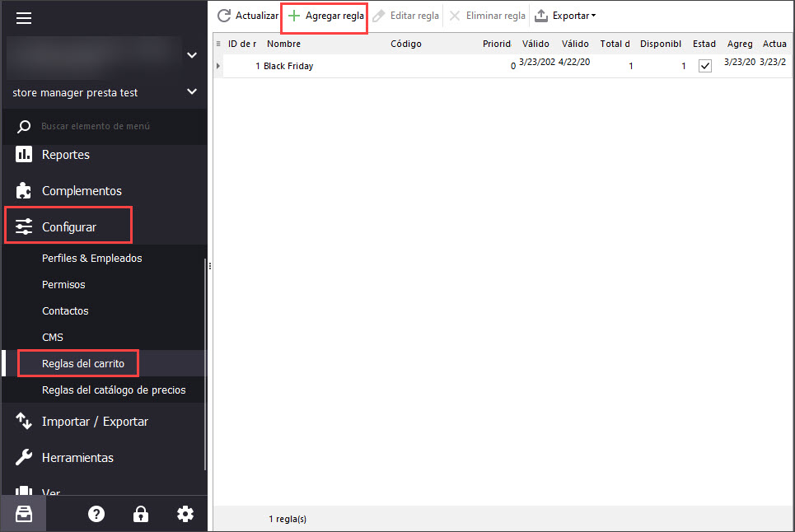Sort by Actua column header
The width and height of the screenshot is (795, 532).
click(x=774, y=44)
